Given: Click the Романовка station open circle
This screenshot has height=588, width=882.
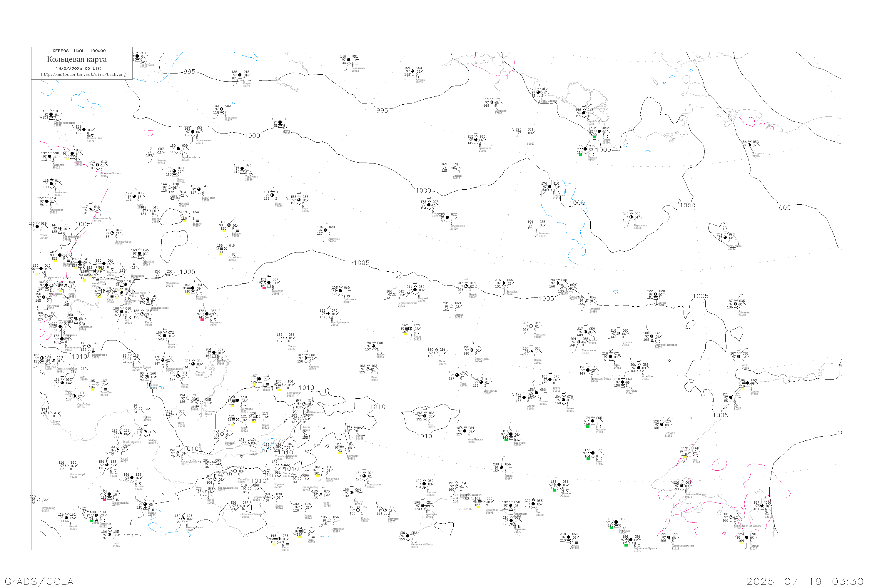Looking at the screenshot, I should click(x=323, y=470).
